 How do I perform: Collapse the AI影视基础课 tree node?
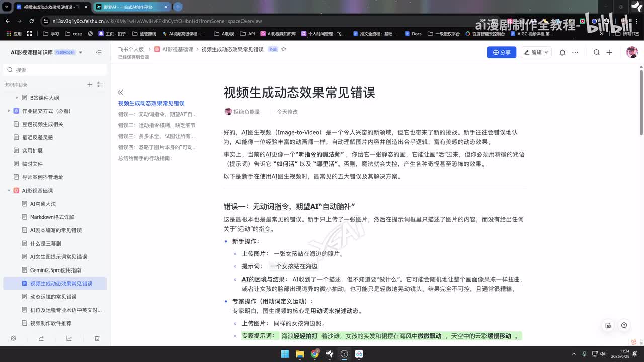[x=9, y=191]
